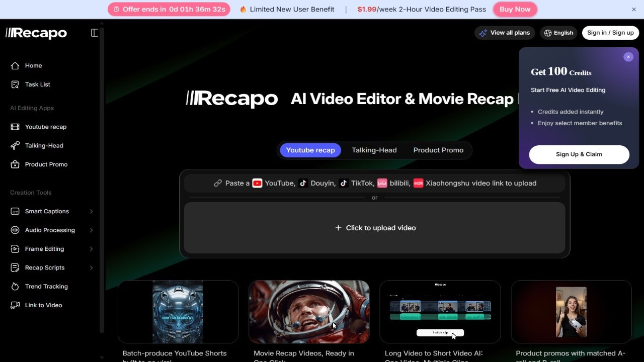644x362 pixels.
Task: Click the Audio Processing waveform icon
Action: tap(15, 230)
